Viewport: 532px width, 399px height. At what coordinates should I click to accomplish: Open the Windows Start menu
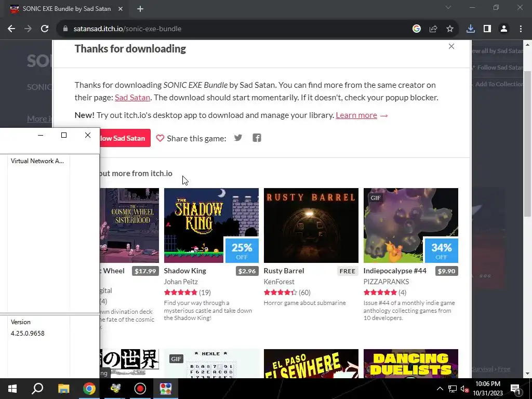[x=12, y=389]
